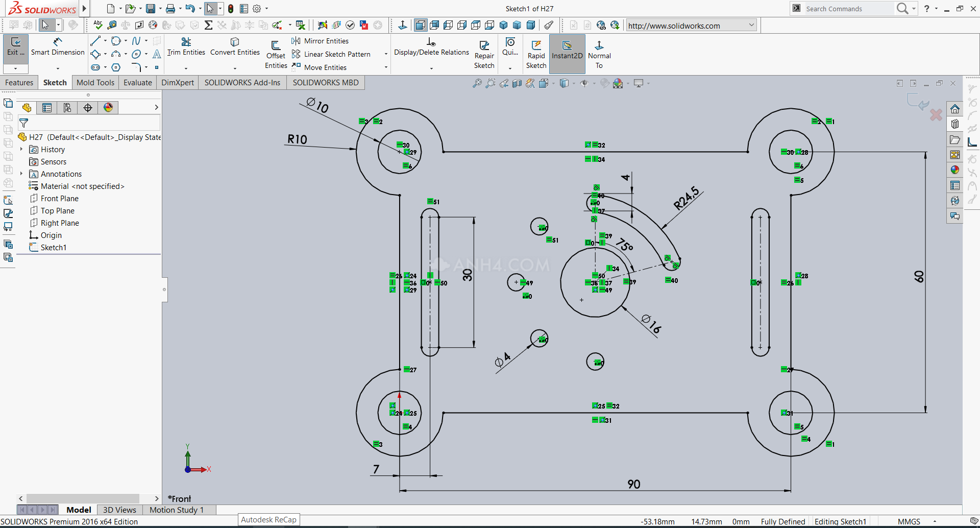Switch to the Evaluate tab

pos(138,83)
